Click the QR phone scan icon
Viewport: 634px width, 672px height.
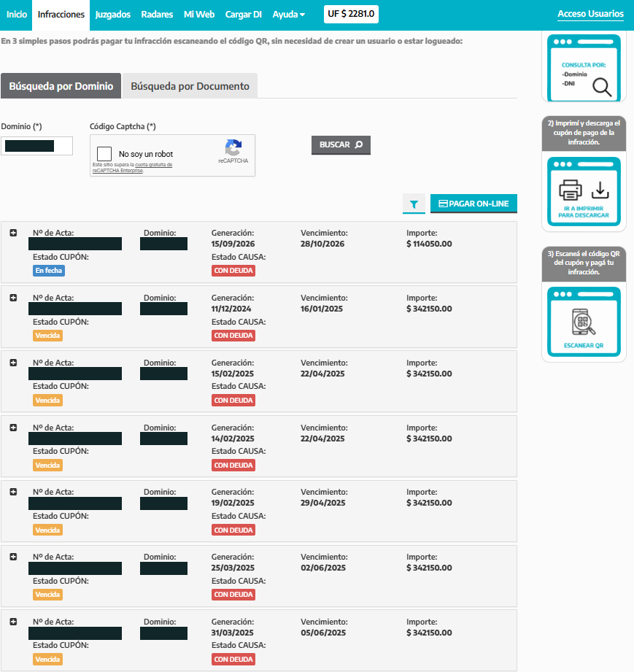point(584,322)
